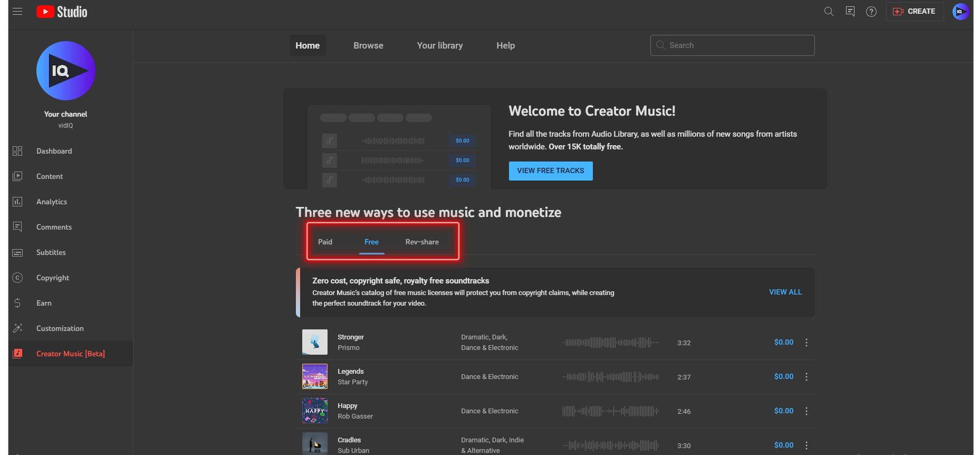Click the large vidIQ channel avatar
The width and height of the screenshot is (980, 455).
[x=65, y=71]
